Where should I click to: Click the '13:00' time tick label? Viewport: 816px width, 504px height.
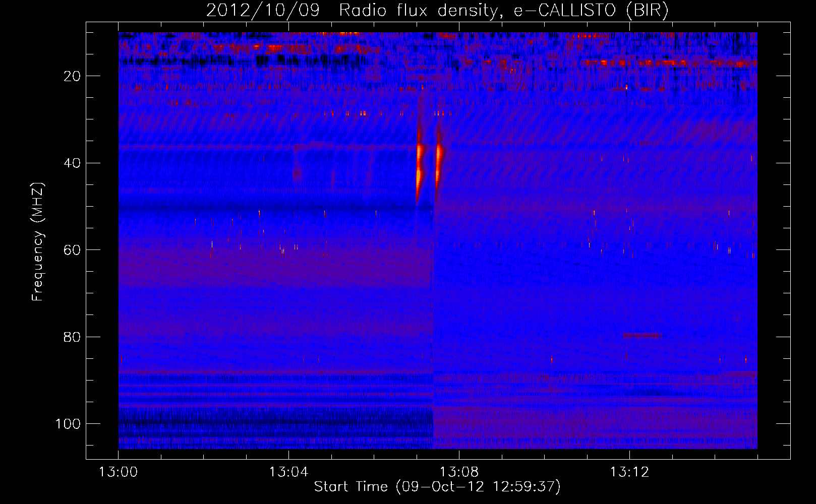point(118,472)
